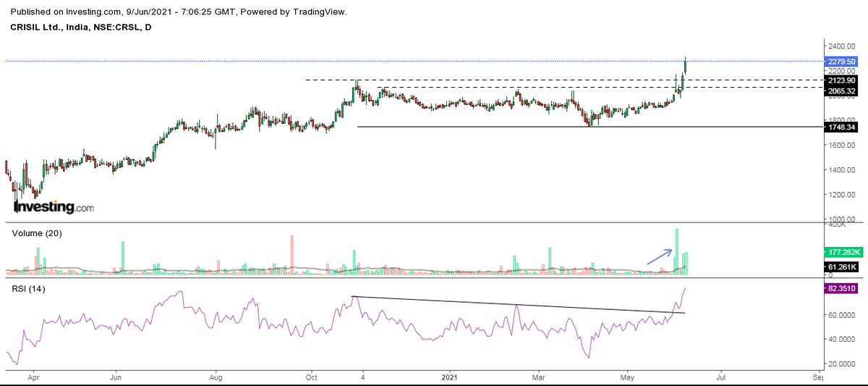Click the Aug date on time axis
The width and height of the screenshot is (868, 386).
[215, 377]
